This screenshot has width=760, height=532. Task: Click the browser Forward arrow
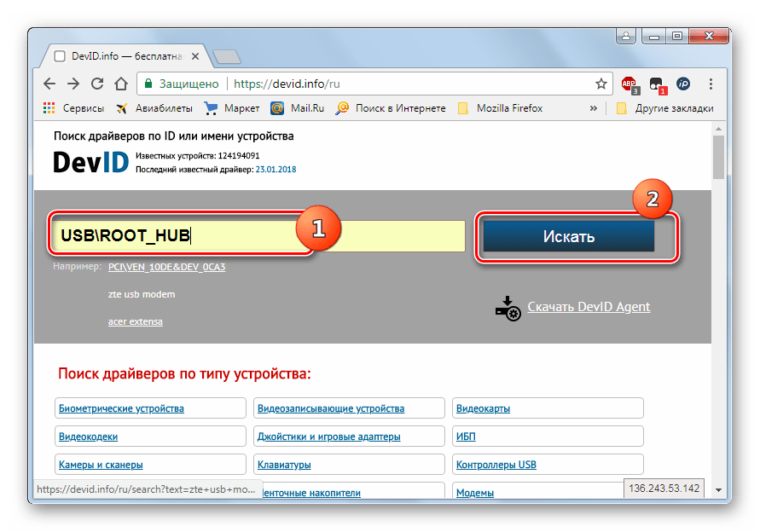pyautogui.click(x=73, y=84)
